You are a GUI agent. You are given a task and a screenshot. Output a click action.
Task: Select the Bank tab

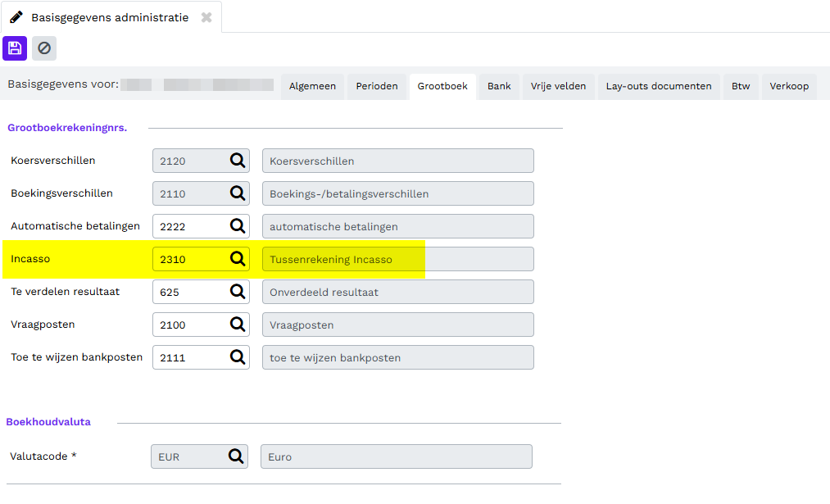[x=499, y=86]
